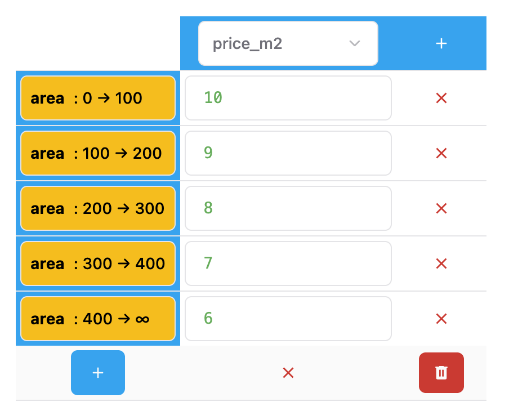The height and width of the screenshot is (420, 509).
Task: Focus the price field with value 9
Action: pyautogui.click(x=288, y=153)
